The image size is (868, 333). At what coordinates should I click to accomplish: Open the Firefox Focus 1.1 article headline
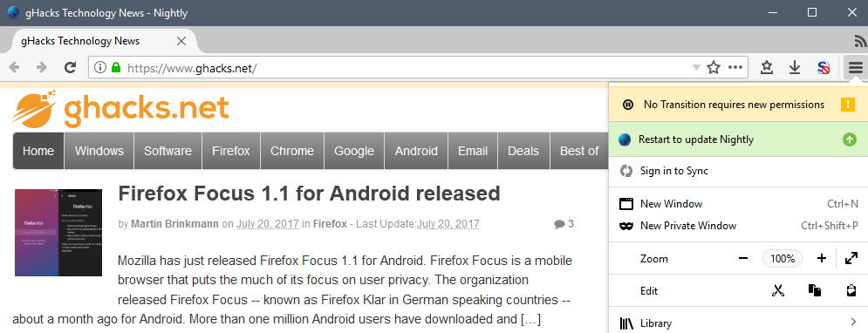[309, 194]
